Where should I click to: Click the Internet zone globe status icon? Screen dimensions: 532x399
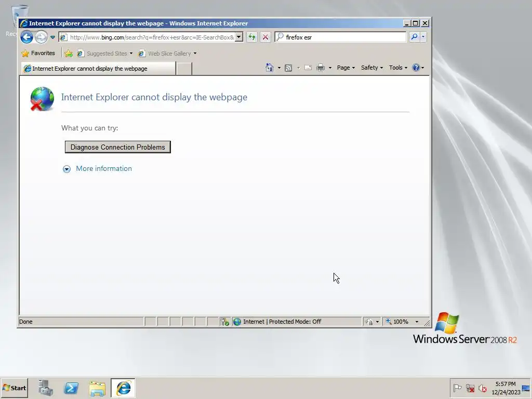coord(237,322)
